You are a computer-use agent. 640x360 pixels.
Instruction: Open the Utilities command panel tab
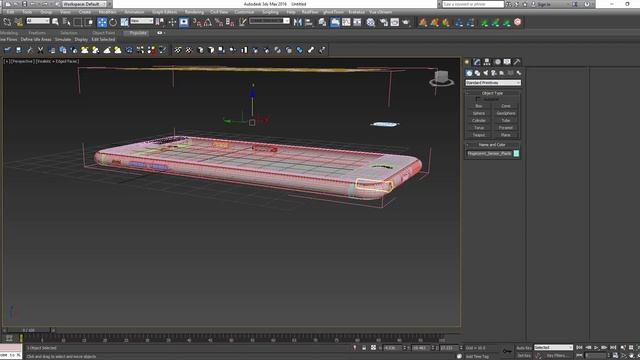pos(517,62)
